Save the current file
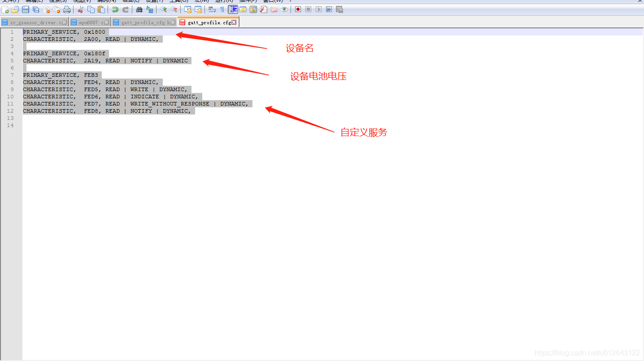Screen dimensions: 644x361 click(26, 9)
